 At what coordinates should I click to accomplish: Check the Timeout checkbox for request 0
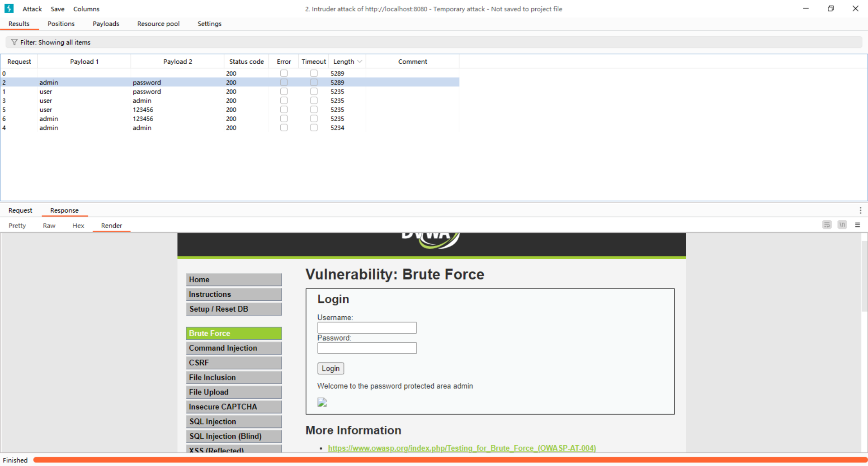314,73
